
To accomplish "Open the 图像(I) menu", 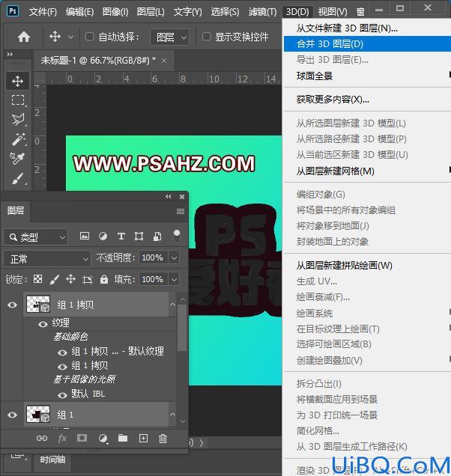I will (x=115, y=12).
